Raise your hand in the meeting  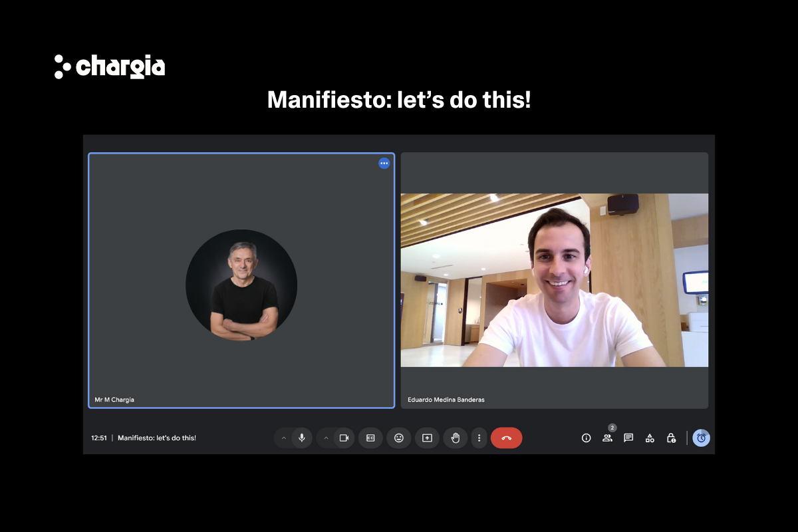coord(456,438)
